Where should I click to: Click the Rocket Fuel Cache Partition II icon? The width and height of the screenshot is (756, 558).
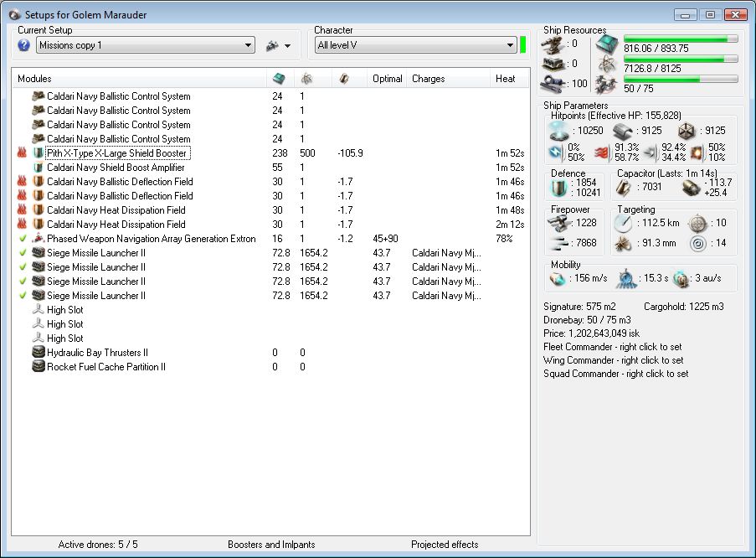tap(38, 367)
